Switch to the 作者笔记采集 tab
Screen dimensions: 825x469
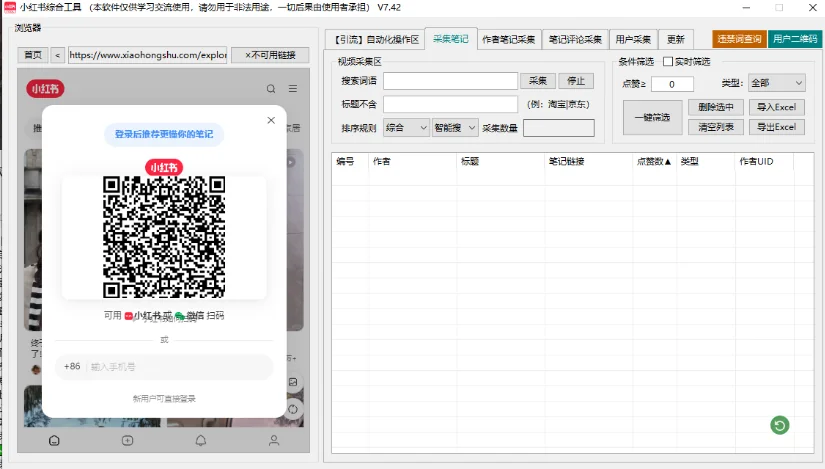(x=509, y=39)
